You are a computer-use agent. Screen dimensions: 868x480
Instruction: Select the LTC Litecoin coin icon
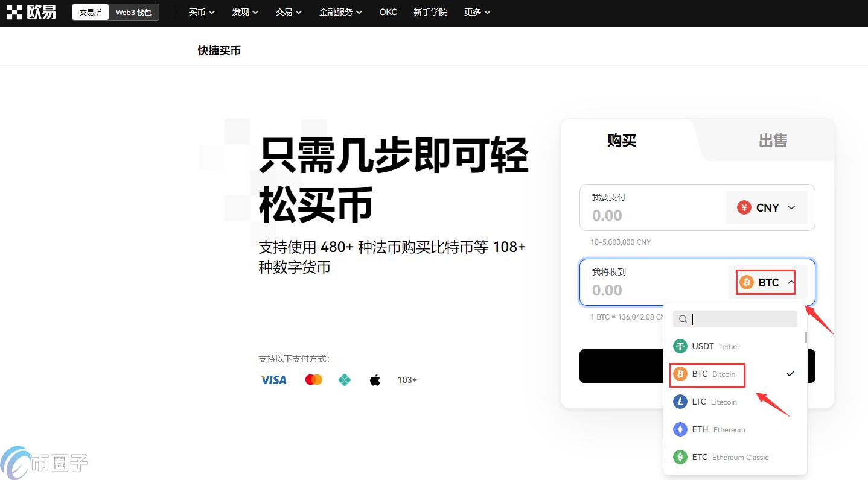pyautogui.click(x=680, y=402)
